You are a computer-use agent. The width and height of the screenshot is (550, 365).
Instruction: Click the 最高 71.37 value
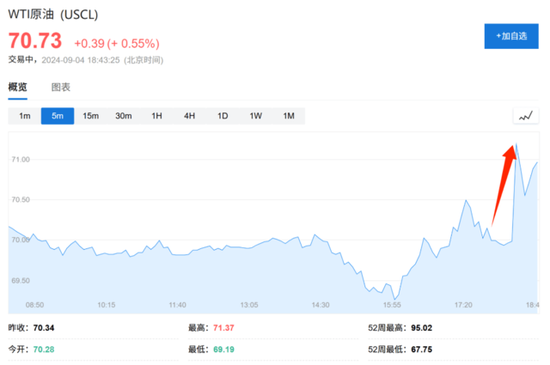pyautogui.click(x=223, y=328)
